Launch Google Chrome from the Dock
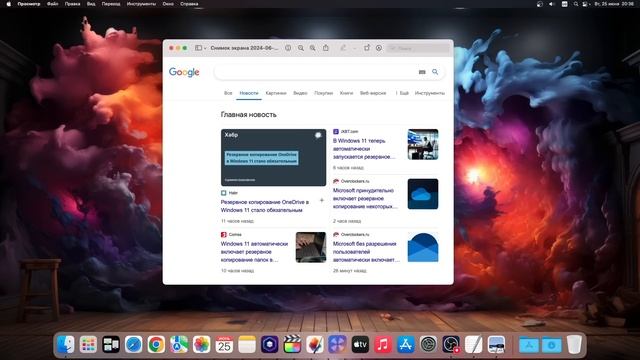 click(x=156, y=344)
